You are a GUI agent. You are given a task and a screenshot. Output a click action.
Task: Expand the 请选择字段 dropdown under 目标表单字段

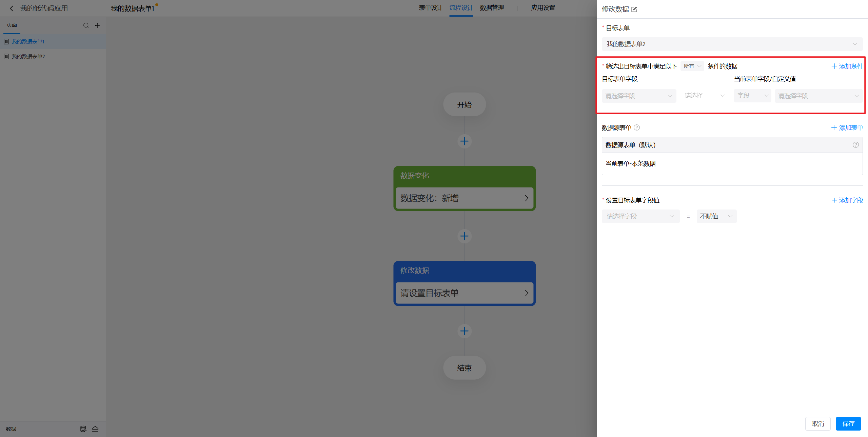(x=638, y=96)
